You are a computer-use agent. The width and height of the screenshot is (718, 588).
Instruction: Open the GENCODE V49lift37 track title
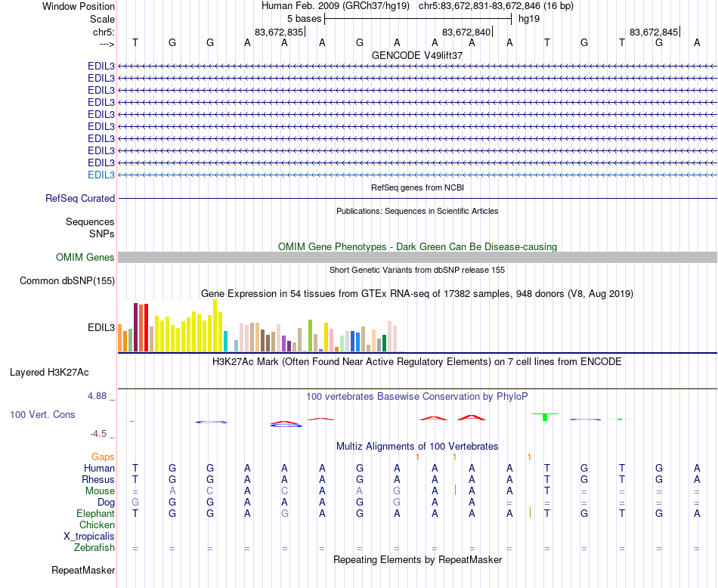tap(417, 55)
